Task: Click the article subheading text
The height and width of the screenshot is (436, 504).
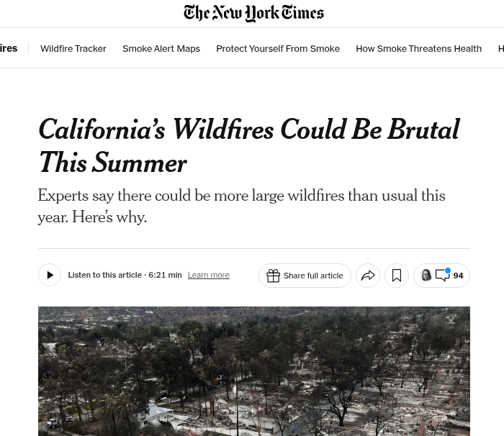Action: pos(242,206)
